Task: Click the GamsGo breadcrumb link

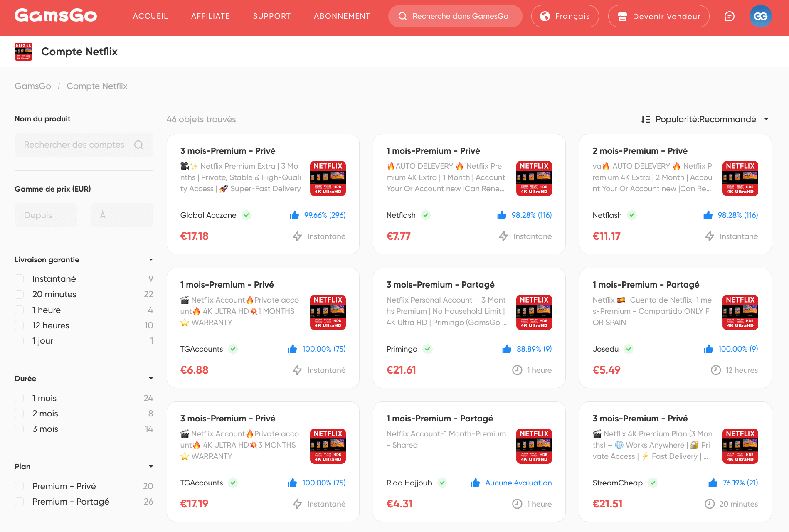Action: click(x=32, y=86)
